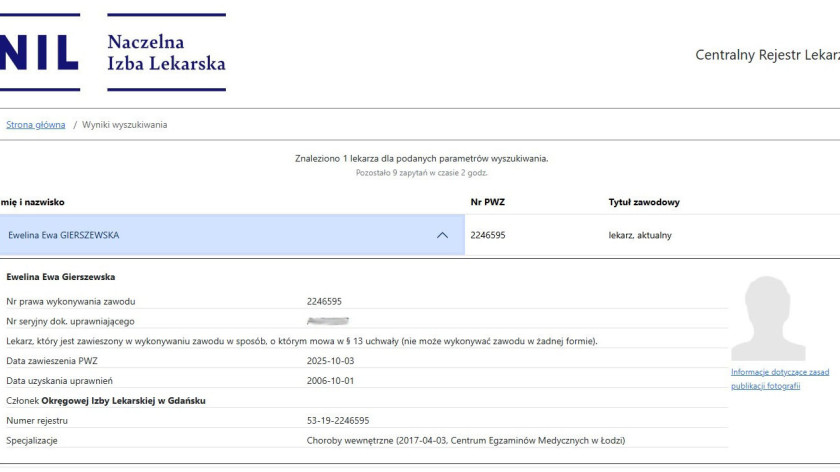Click the registry number 53-19-2246595

337,421
